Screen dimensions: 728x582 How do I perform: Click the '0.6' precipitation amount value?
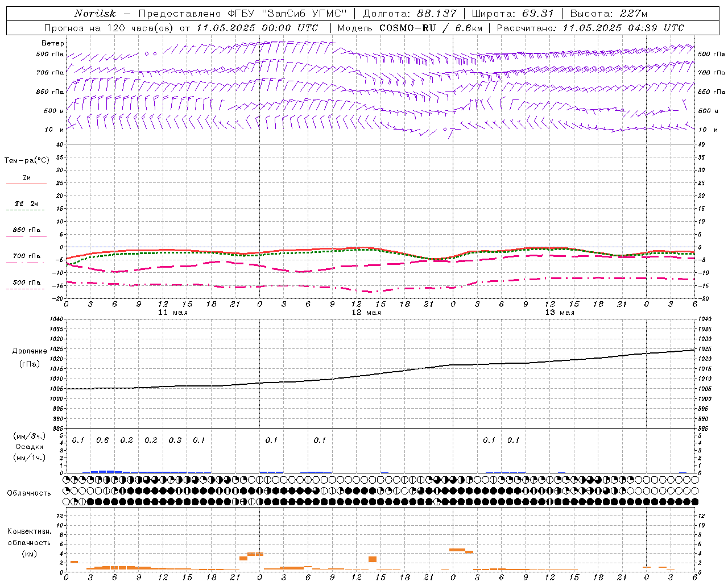click(x=102, y=440)
